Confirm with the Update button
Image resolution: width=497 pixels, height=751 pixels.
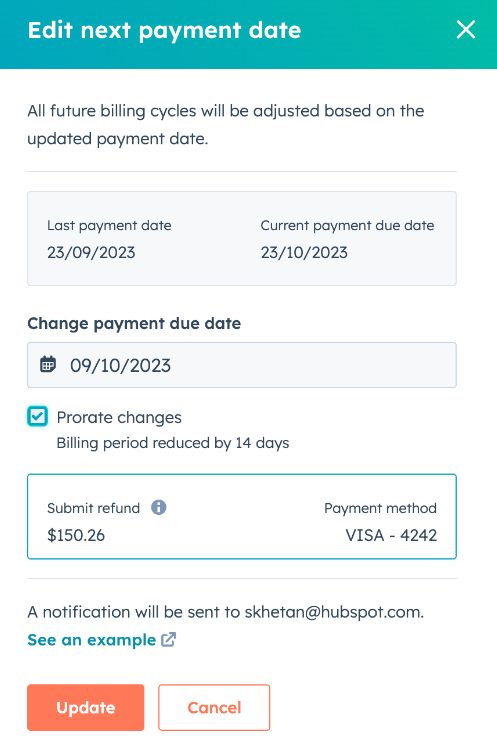tap(86, 707)
